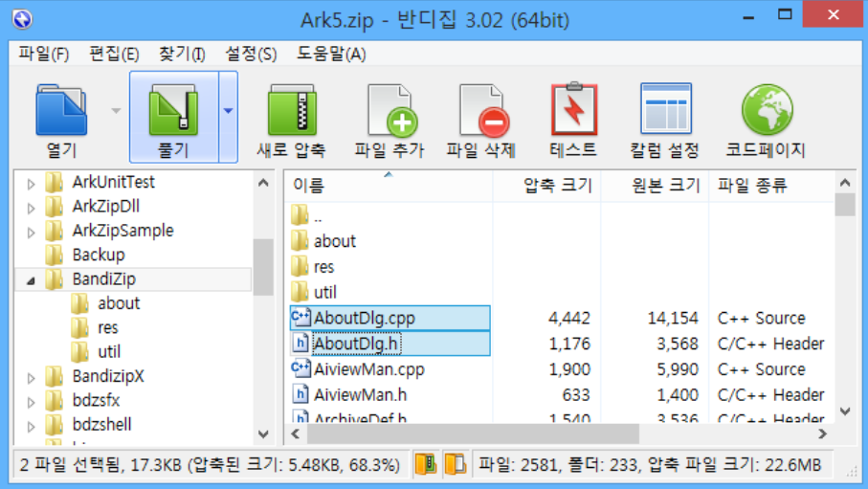Click the orange flat-list view icon in status bar
Viewport: 868px width, 489px height.
[x=456, y=464]
